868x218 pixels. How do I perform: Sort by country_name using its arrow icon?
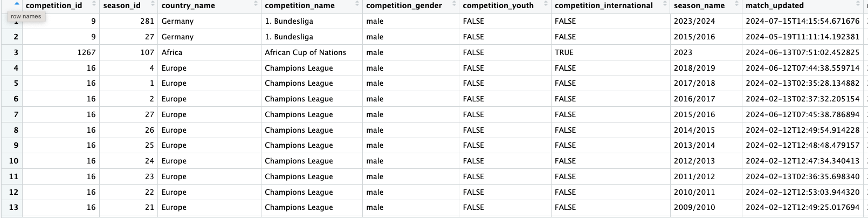coord(256,5)
